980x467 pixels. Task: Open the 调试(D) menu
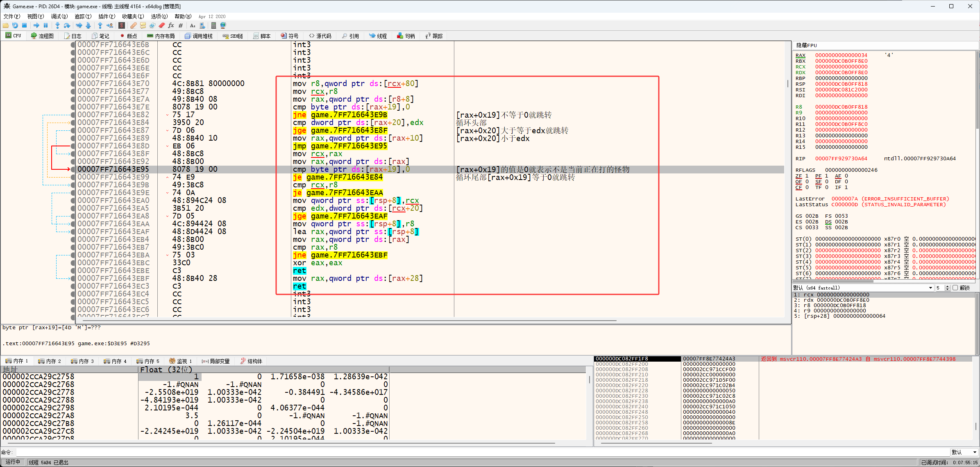tap(59, 16)
